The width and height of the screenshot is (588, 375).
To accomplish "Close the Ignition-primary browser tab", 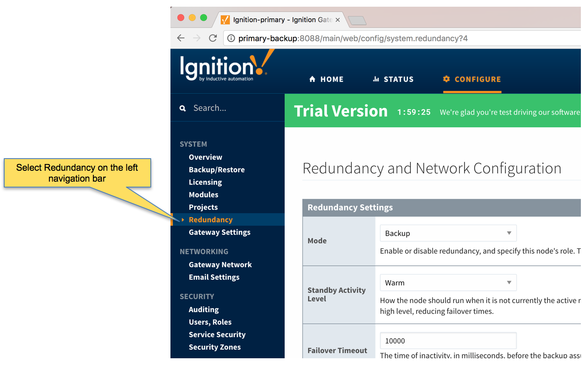I will pos(338,20).
